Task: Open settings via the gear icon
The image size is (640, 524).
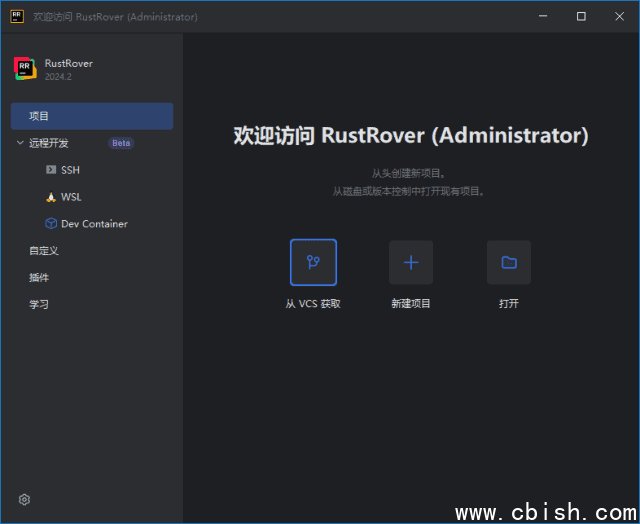Action: pos(24,499)
